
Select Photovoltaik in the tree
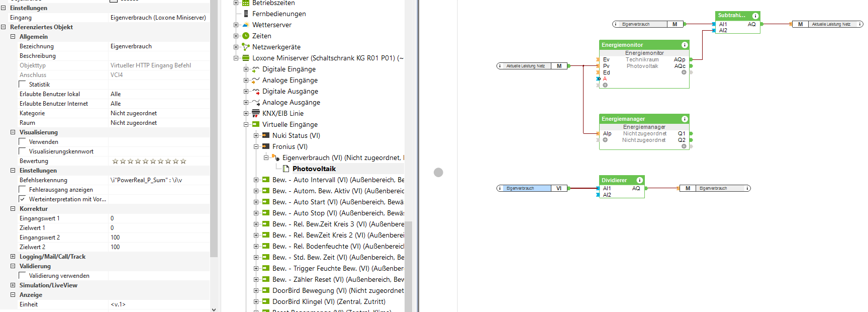tap(314, 169)
